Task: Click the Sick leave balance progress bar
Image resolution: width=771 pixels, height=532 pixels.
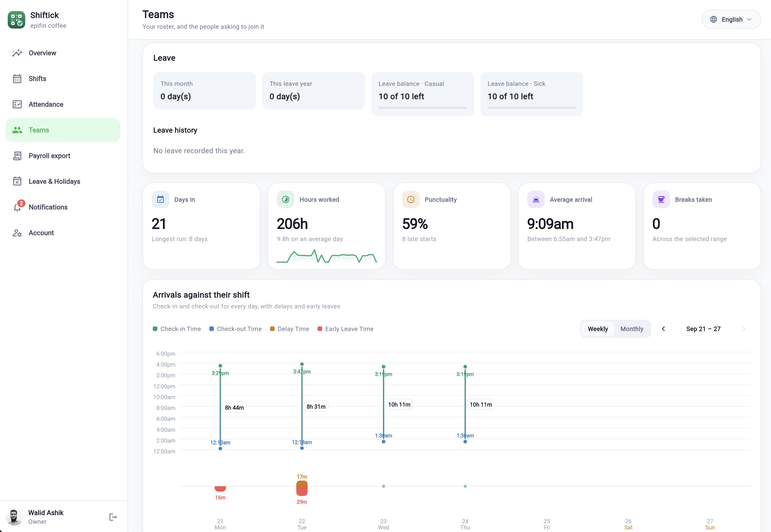Action: tap(532, 108)
